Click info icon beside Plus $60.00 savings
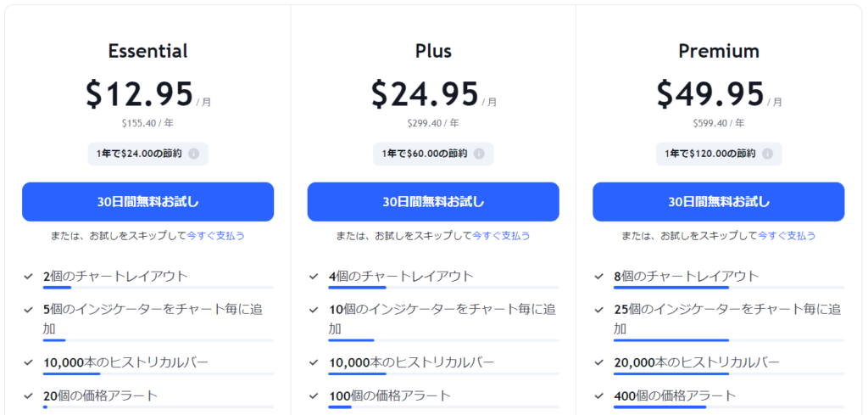The width and height of the screenshot is (868, 415). pos(479,154)
